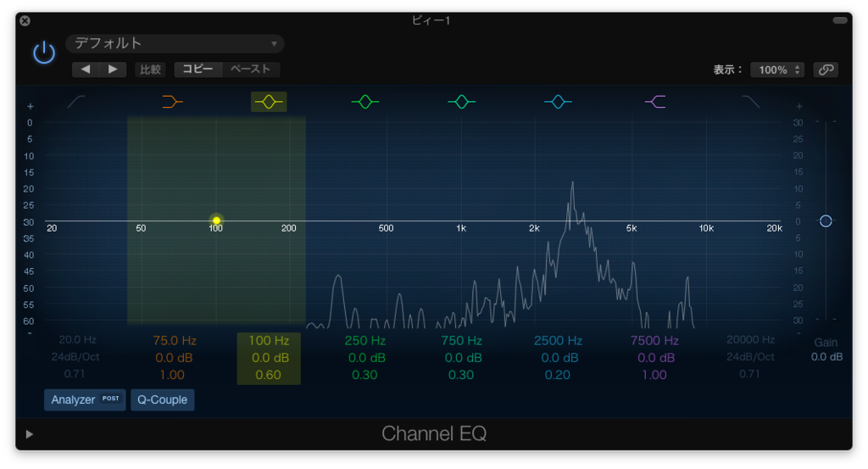Enable the high-cut filter band icon
The width and height of the screenshot is (868, 469).
(751, 102)
